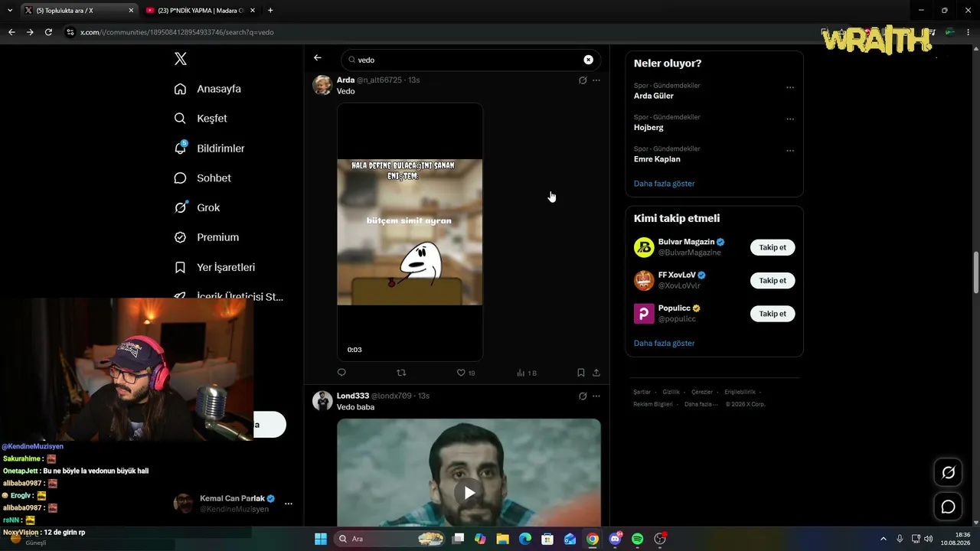Reload the page in Chrome
This screenshot has width=980, height=551.
(48, 32)
